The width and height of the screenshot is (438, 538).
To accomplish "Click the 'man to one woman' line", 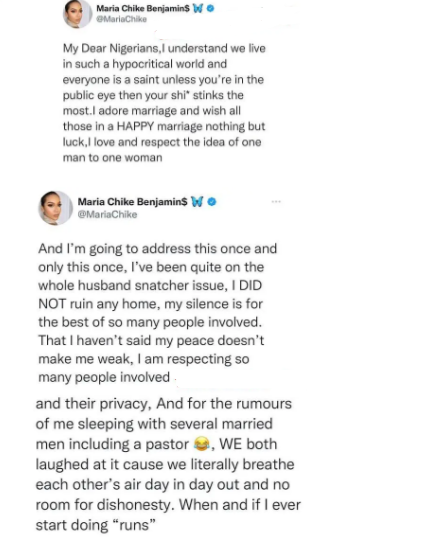I will click(x=112, y=158).
